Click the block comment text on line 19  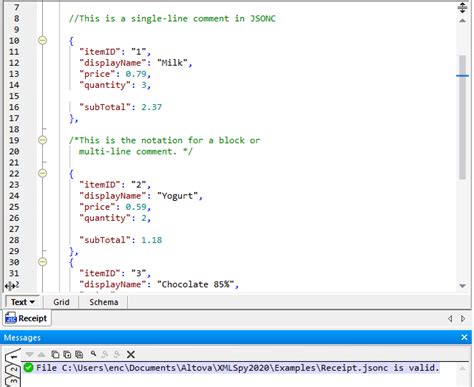tap(164, 140)
